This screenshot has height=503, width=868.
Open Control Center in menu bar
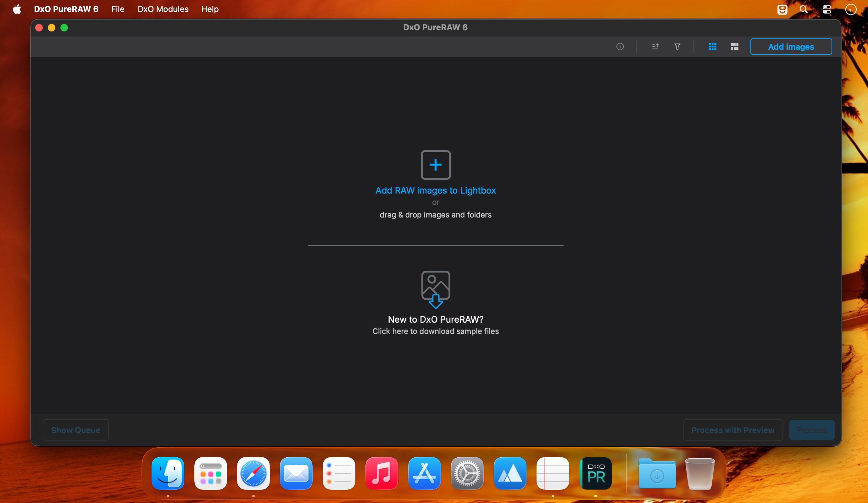pos(827,9)
